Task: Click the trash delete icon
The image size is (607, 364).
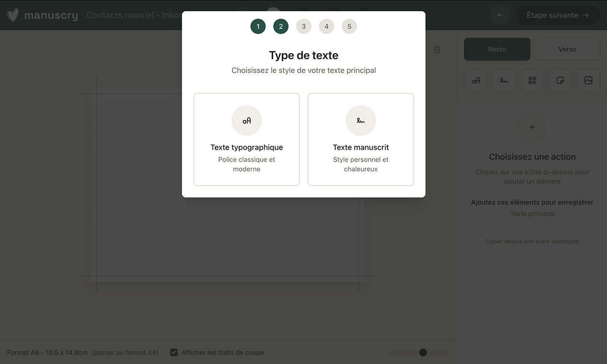Action: [x=437, y=49]
